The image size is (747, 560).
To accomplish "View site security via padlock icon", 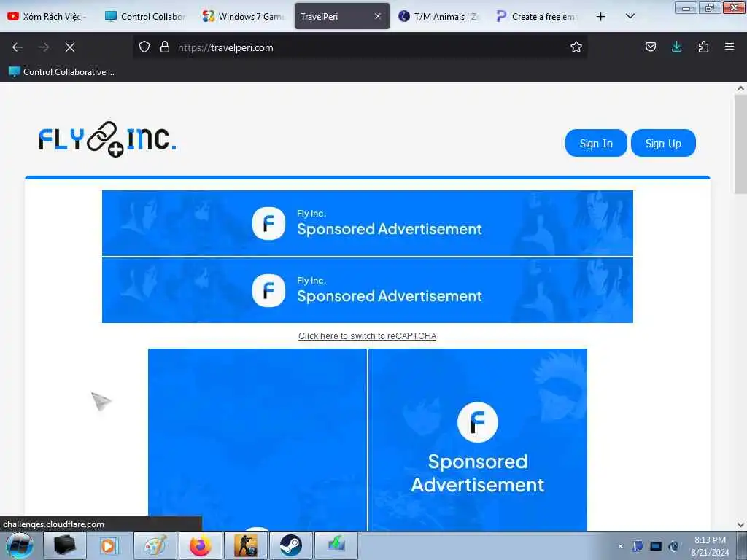I will click(x=165, y=47).
